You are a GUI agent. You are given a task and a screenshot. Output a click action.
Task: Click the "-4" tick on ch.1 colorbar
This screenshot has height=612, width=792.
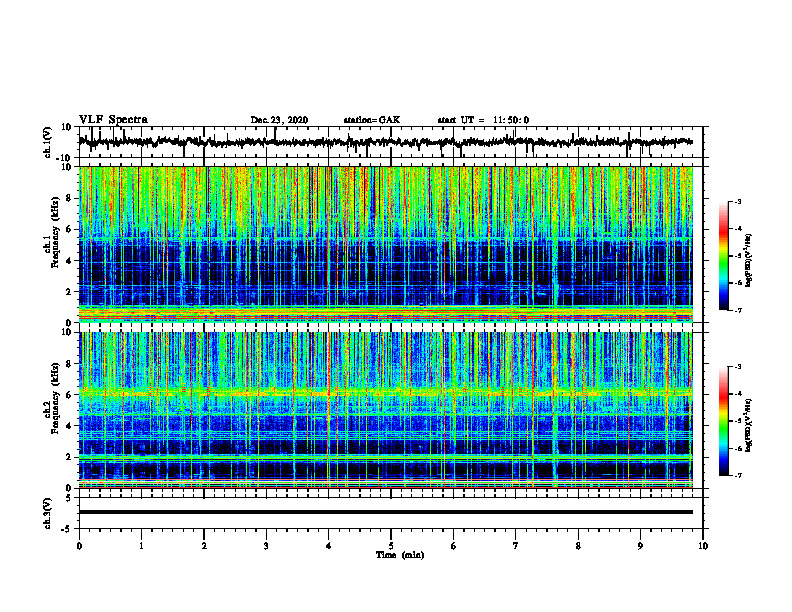pos(737,229)
